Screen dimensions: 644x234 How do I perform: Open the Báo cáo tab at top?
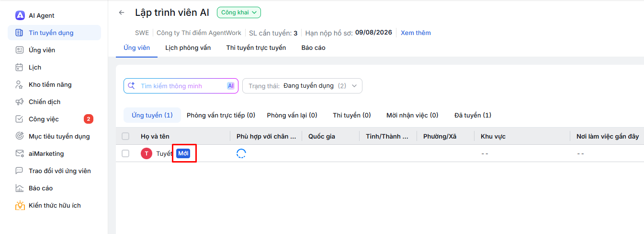coord(314,47)
